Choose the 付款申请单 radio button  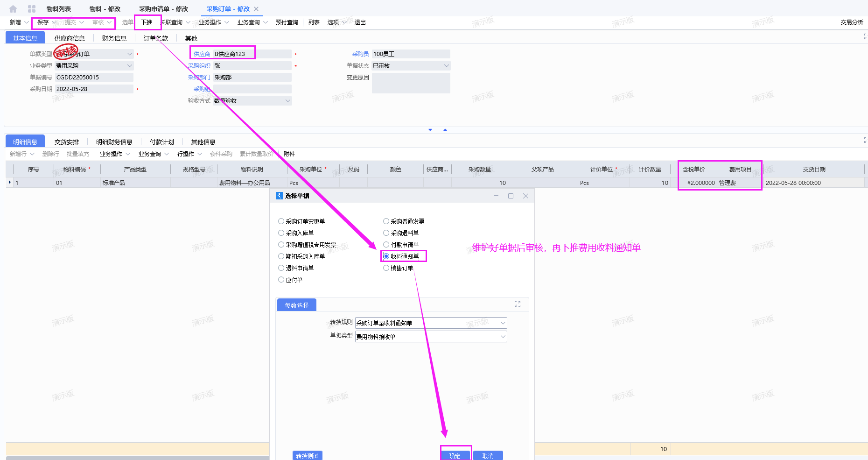(x=386, y=245)
